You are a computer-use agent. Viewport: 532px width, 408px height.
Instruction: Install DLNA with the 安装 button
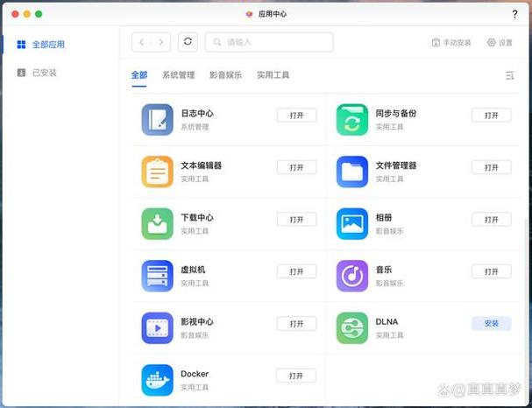click(x=492, y=324)
